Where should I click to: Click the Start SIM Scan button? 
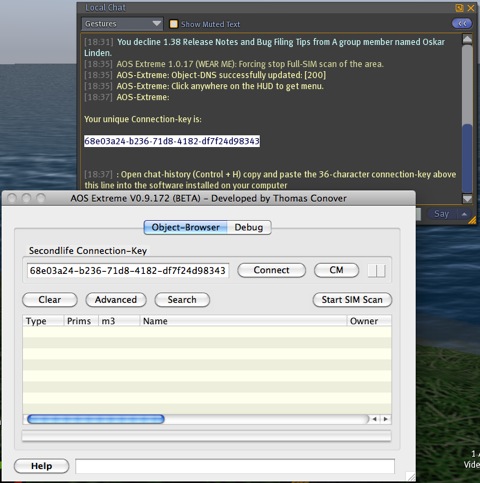click(352, 300)
